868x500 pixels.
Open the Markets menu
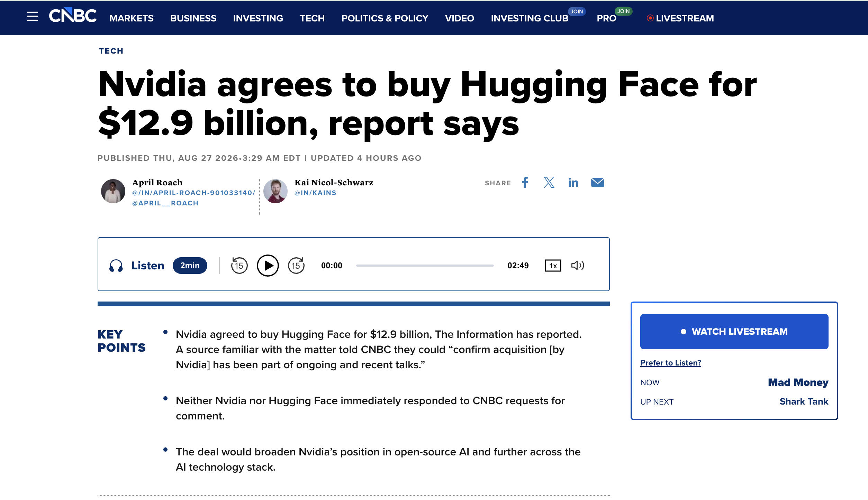pyautogui.click(x=132, y=18)
